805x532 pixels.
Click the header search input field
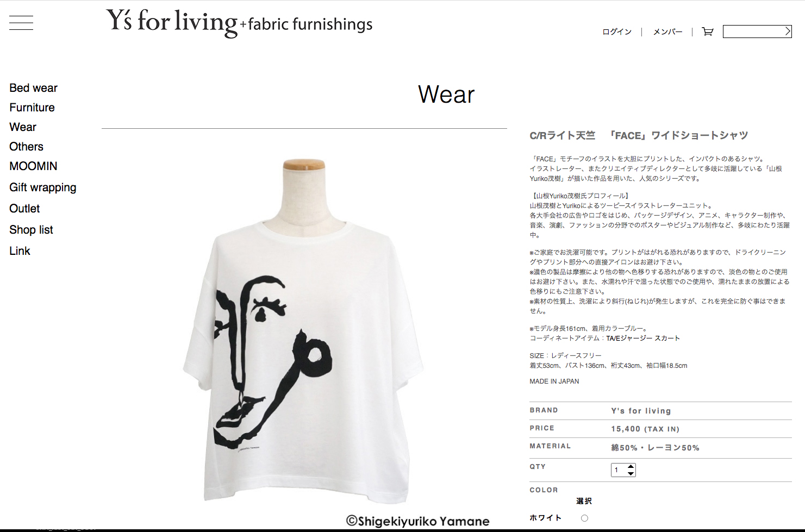(x=753, y=32)
